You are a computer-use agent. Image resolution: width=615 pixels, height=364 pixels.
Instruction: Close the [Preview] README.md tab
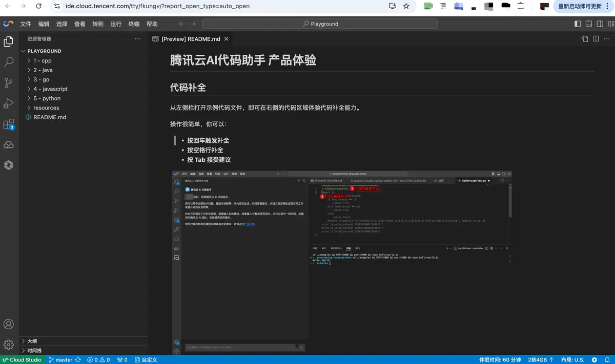(x=227, y=39)
